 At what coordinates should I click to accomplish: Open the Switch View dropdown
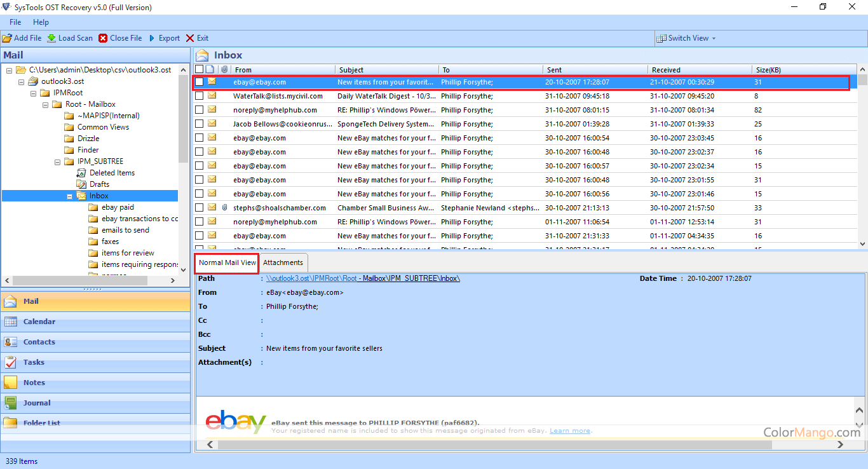[687, 38]
